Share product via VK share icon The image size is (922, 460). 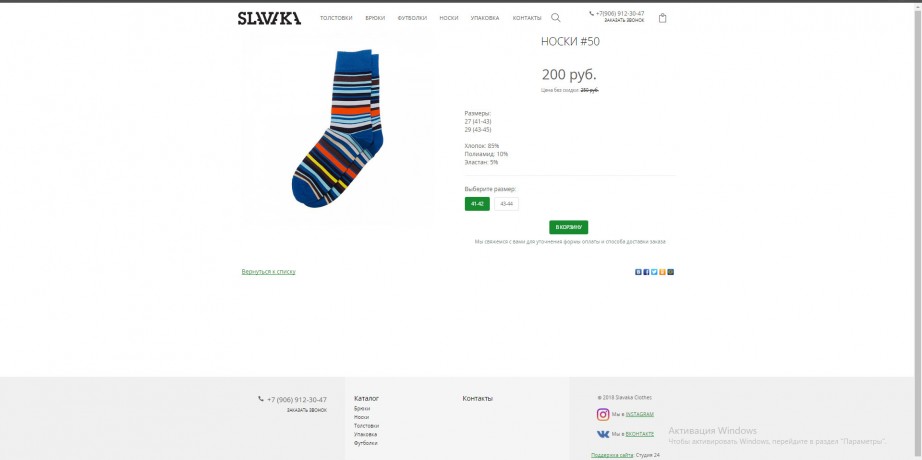point(638,272)
